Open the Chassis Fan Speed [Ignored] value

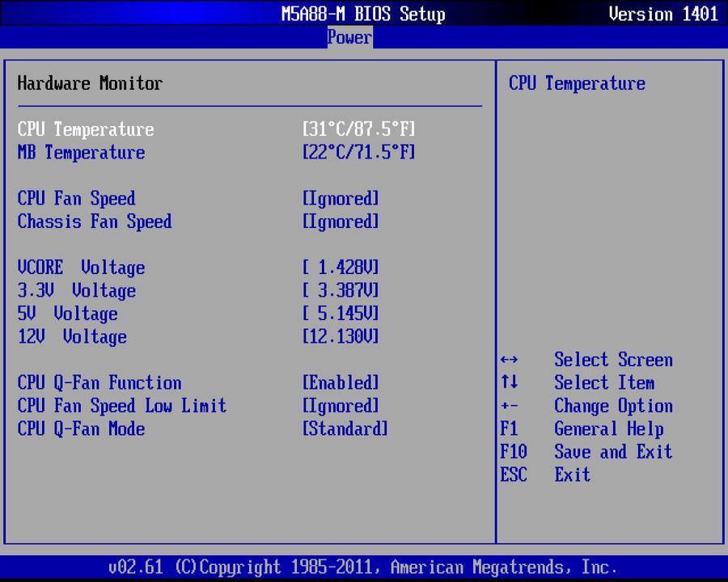341,221
